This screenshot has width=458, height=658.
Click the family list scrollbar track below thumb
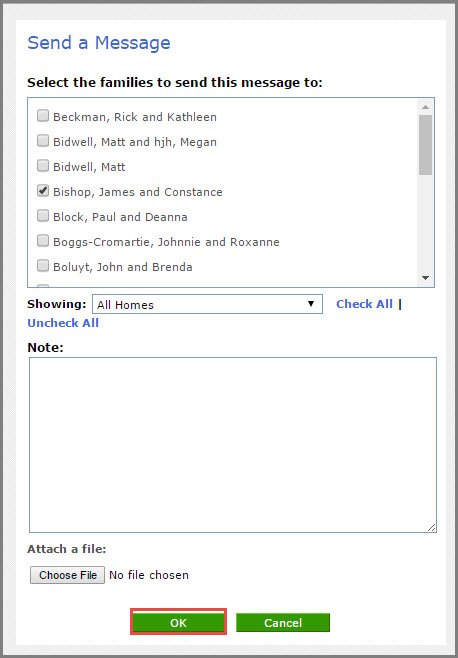425,222
